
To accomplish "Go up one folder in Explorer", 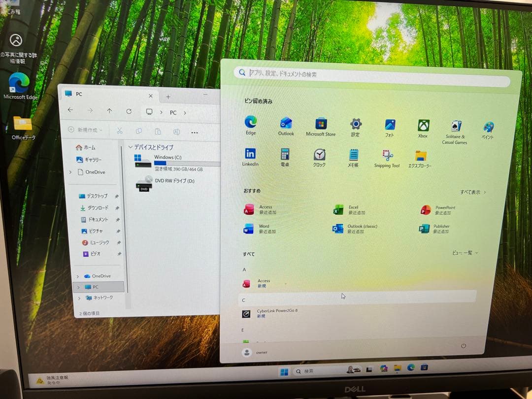I will coord(109,111).
